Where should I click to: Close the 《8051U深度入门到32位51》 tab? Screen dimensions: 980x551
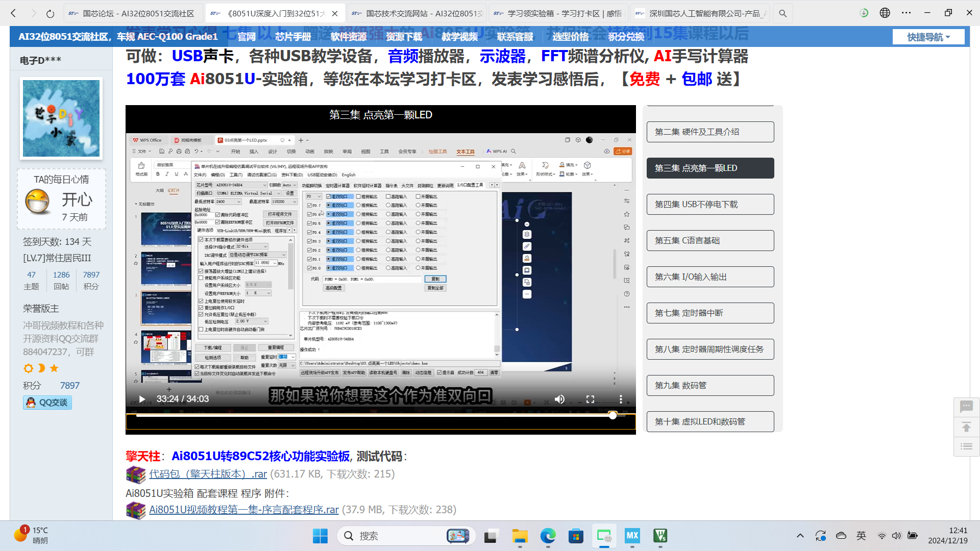tap(335, 14)
